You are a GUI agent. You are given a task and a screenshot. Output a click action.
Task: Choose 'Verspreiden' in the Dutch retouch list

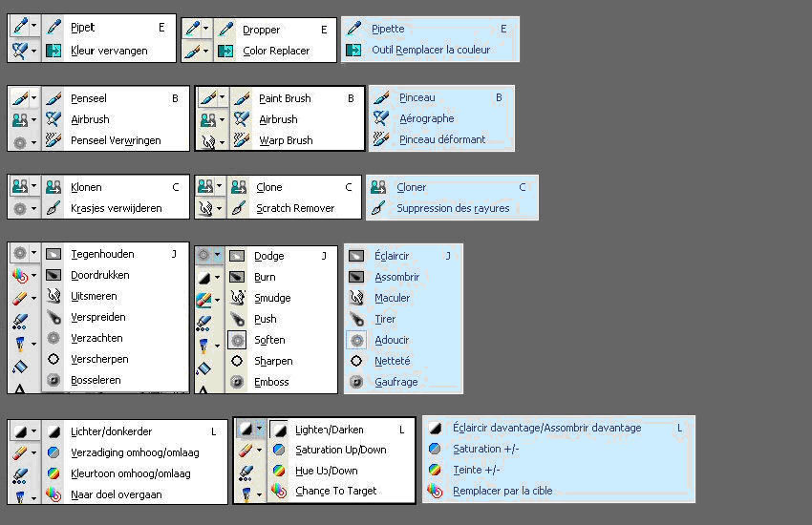coord(115,317)
